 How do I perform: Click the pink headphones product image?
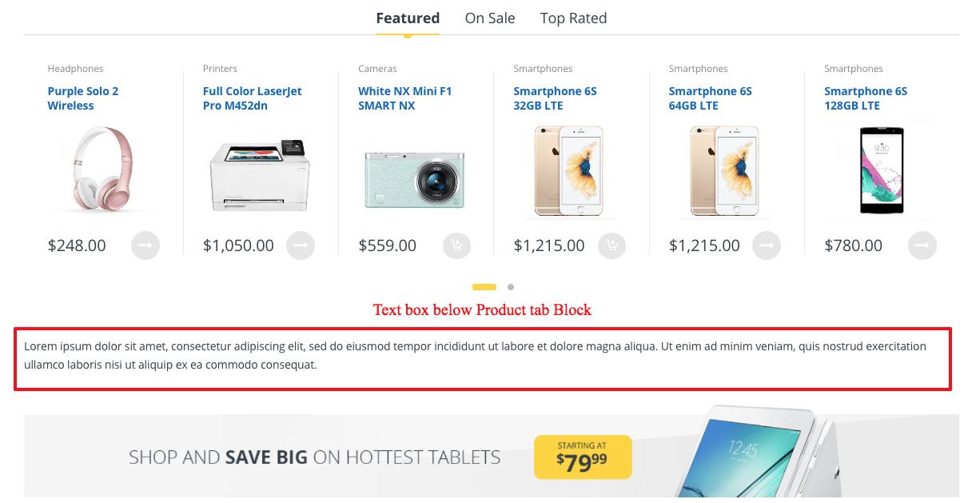[101, 169]
